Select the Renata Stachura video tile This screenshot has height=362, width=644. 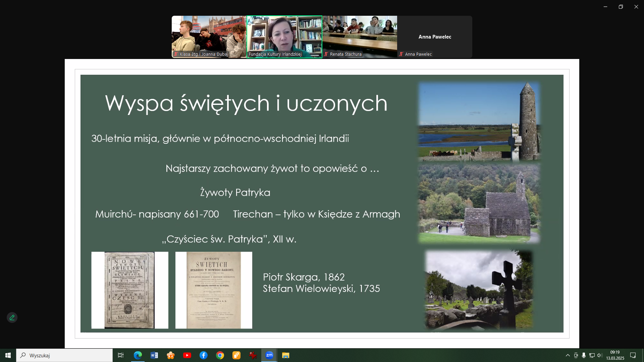click(360, 37)
